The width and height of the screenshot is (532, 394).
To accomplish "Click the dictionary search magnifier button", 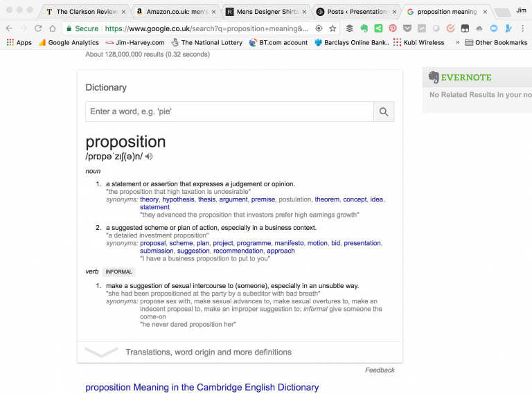I will coord(383,111).
